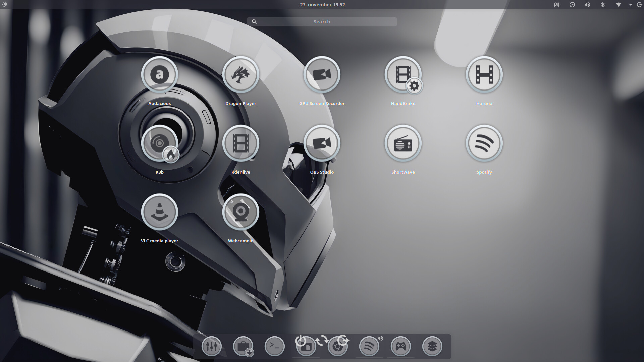
Task: Open GPU Screen Recorder
Action: point(322,74)
